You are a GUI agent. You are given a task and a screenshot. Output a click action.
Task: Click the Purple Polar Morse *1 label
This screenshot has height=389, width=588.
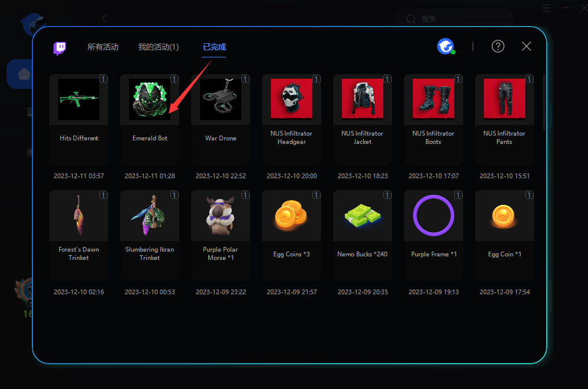(x=221, y=253)
